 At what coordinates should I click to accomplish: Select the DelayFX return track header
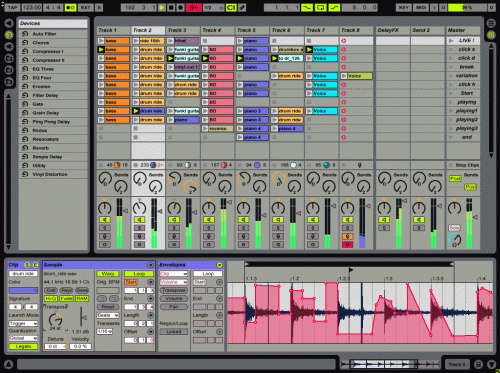coord(393,30)
